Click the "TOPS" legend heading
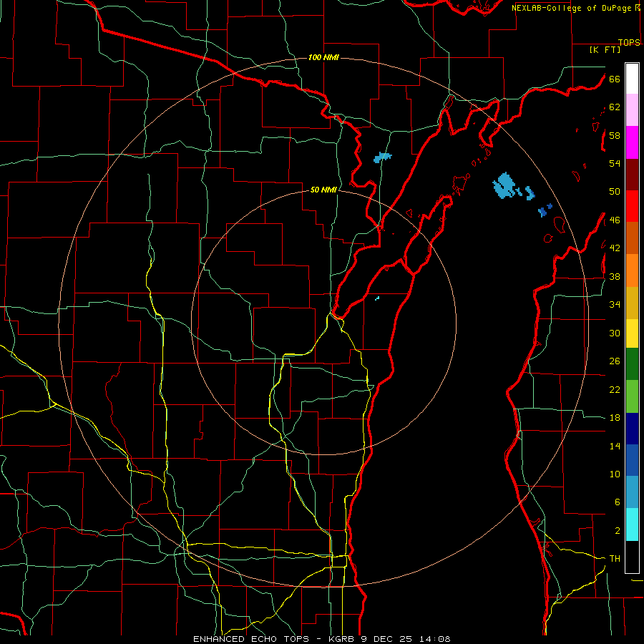644x644 pixels. pos(629,43)
